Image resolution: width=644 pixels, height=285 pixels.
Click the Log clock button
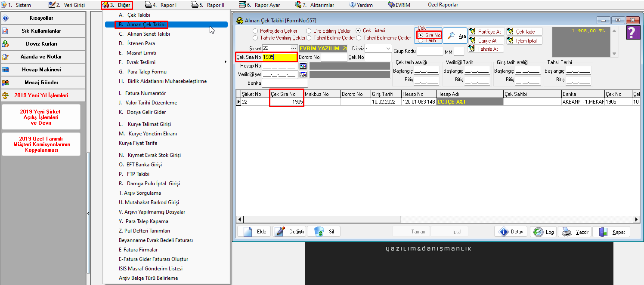click(x=543, y=232)
